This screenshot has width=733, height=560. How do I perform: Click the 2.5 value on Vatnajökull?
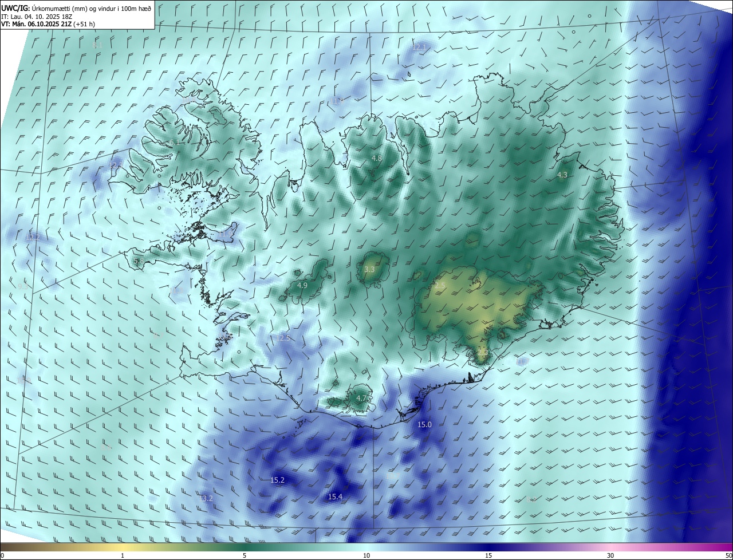(x=440, y=285)
